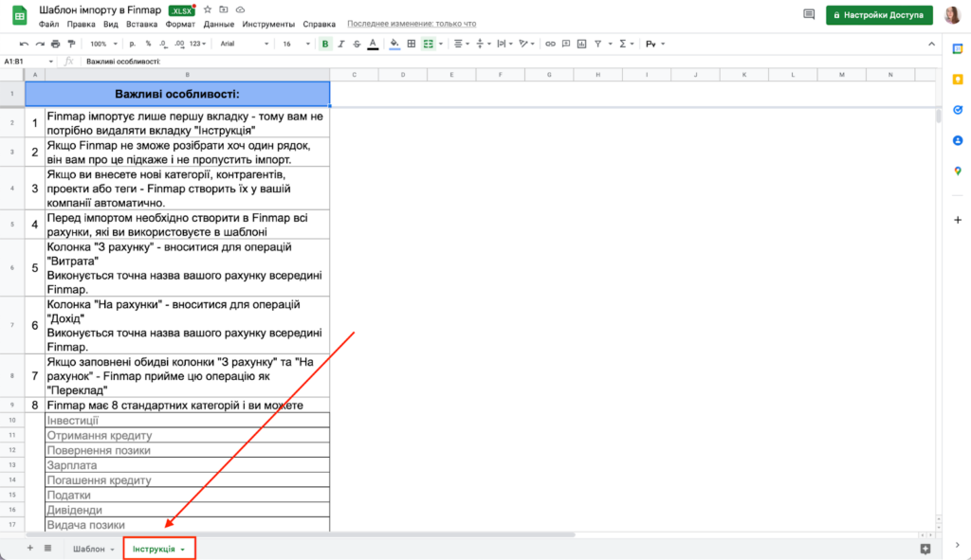This screenshot has height=560, width=971.
Task: Collapse the toolbar with the up chevron
Action: click(931, 44)
